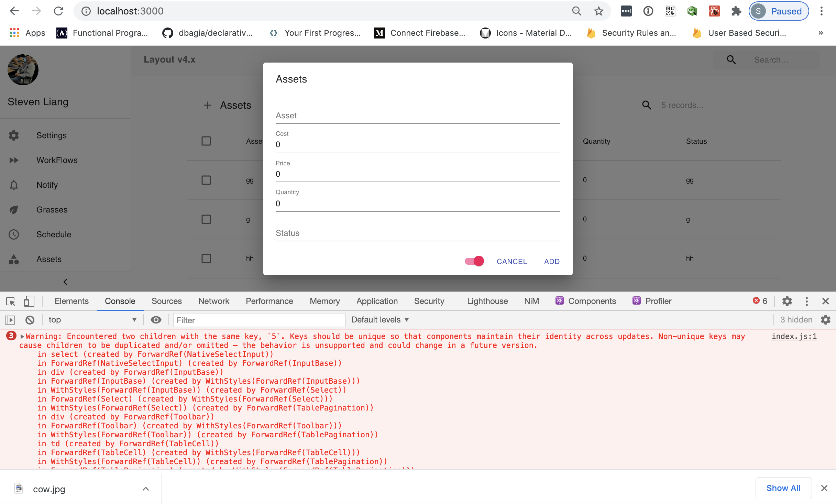This screenshot has width=836, height=504.
Task: Click the clear console icon
Action: (x=30, y=319)
